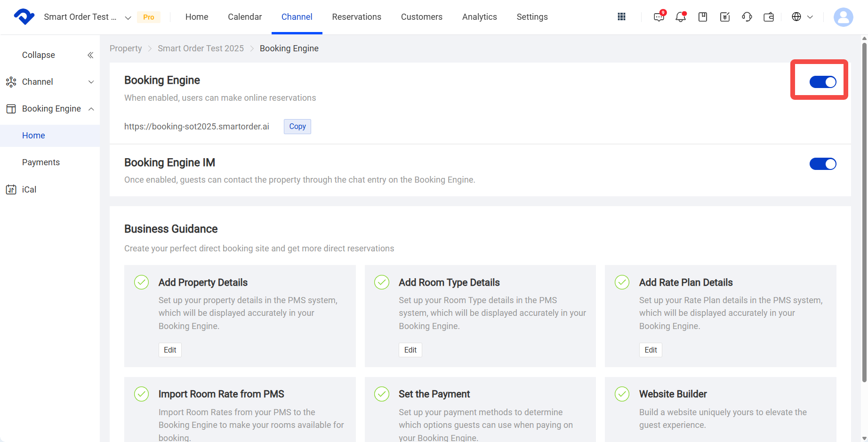This screenshot has height=442, width=868.
Task: Edit Add Rate Plan Details
Action: pos(651,350)
